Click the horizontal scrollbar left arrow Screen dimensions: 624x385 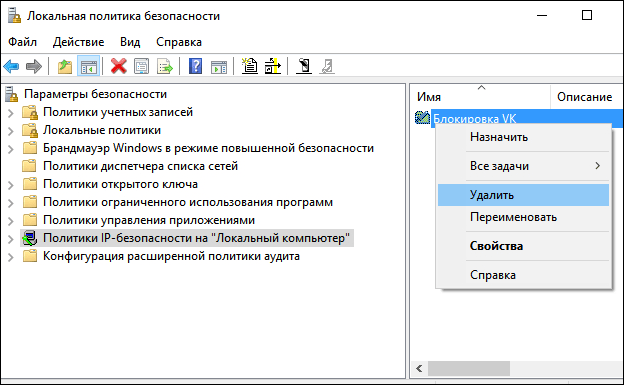[x=419, y=368]
